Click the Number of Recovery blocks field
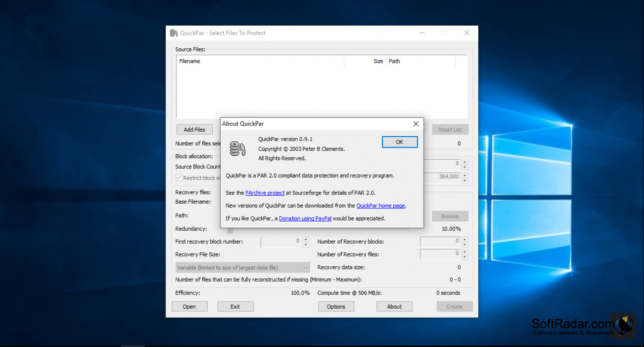Viewport: 644px width, 347px height. coord(440,242)
